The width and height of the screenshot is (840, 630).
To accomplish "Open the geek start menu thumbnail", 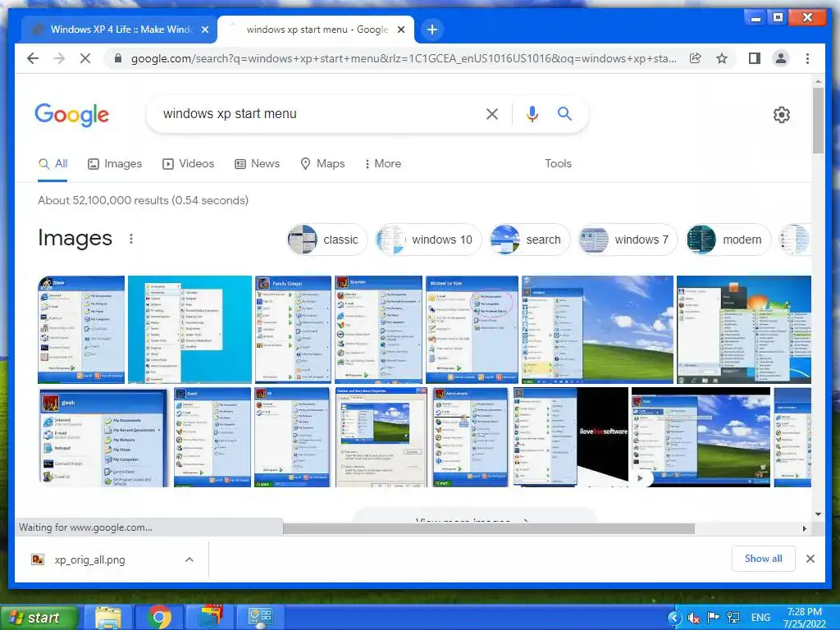I will click(x=103, y=437).
